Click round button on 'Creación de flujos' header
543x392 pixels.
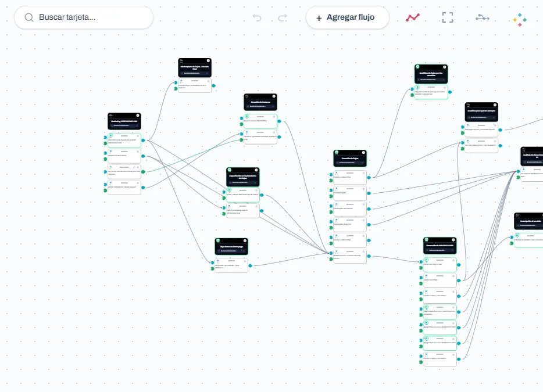[363, 152]
